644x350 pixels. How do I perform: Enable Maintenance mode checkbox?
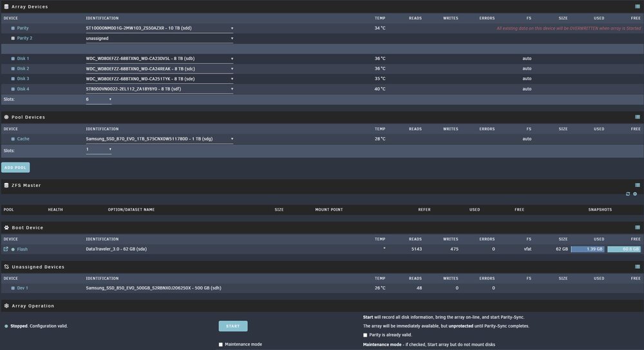pos(220,345)
